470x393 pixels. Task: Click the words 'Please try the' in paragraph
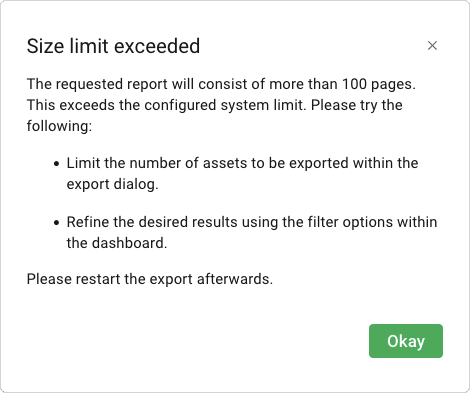pyautogui.click(x=357, y=105)
